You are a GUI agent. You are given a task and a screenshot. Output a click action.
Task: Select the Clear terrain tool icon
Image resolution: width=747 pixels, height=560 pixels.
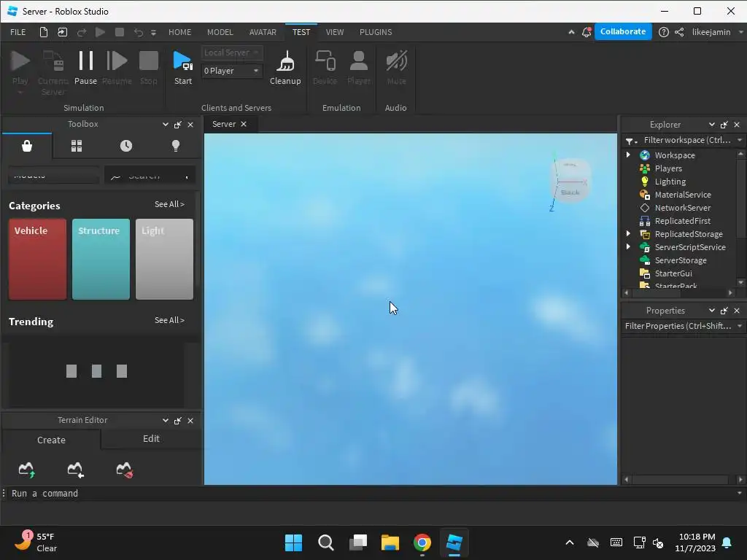pyautogui.click(x=124, y=470)
